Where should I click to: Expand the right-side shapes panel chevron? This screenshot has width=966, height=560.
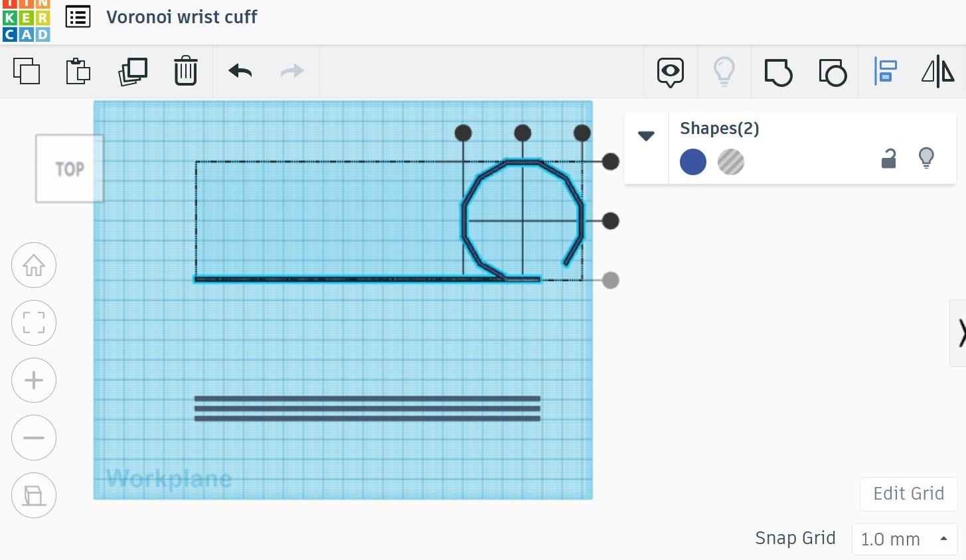point(961,333)
